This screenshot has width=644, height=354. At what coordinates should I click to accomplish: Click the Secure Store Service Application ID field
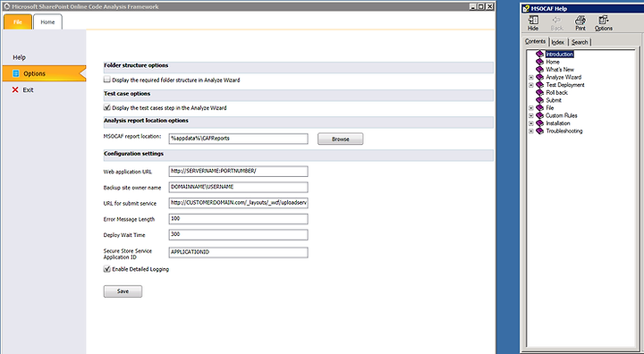tap(238, 252)
